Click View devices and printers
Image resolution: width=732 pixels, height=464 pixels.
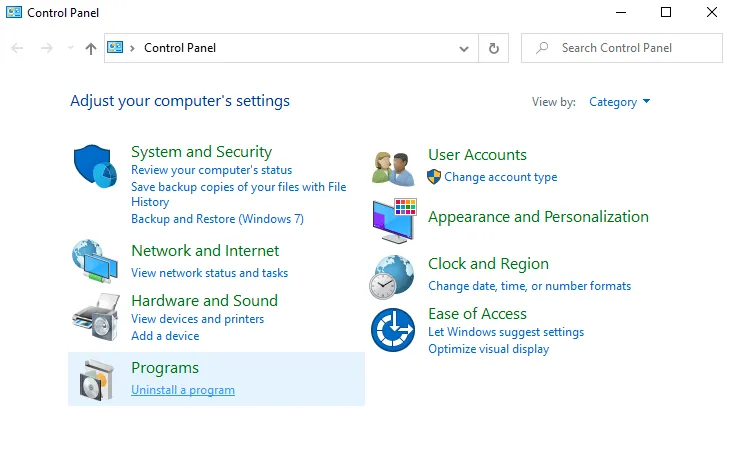[197, 319]
